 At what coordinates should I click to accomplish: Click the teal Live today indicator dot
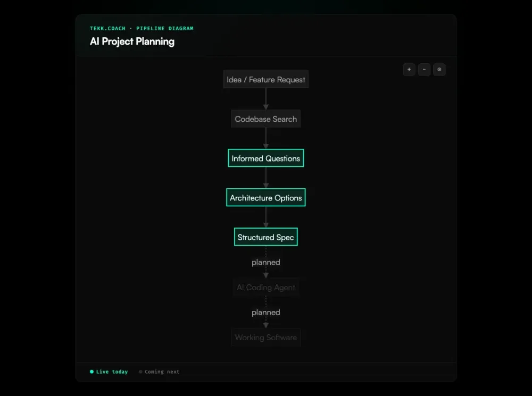click(x=92, y=372)
